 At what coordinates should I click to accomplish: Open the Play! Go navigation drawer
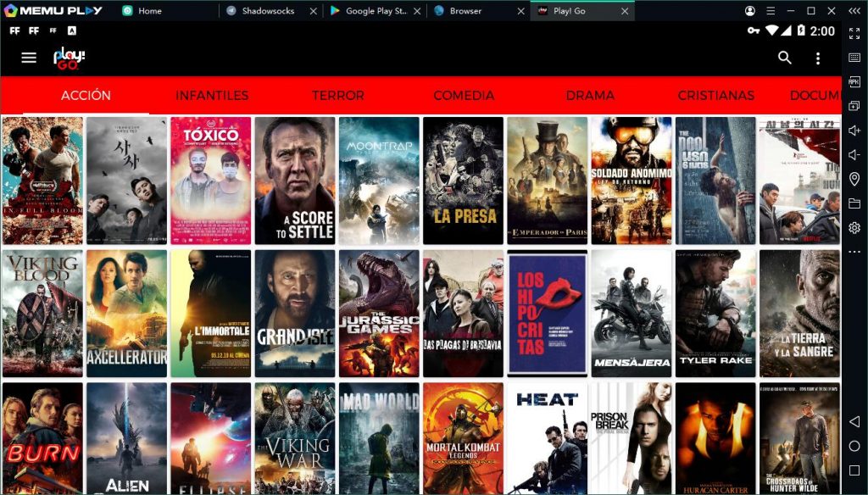28,58
